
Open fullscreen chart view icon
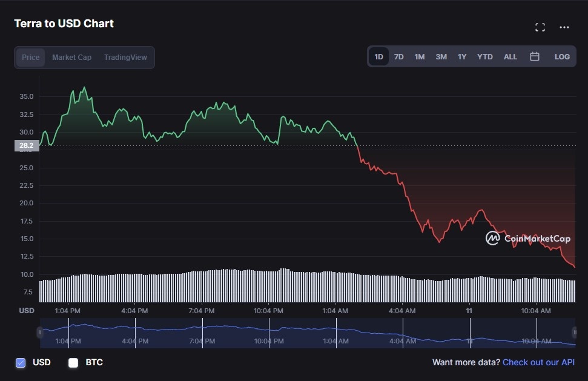[540, 27]
